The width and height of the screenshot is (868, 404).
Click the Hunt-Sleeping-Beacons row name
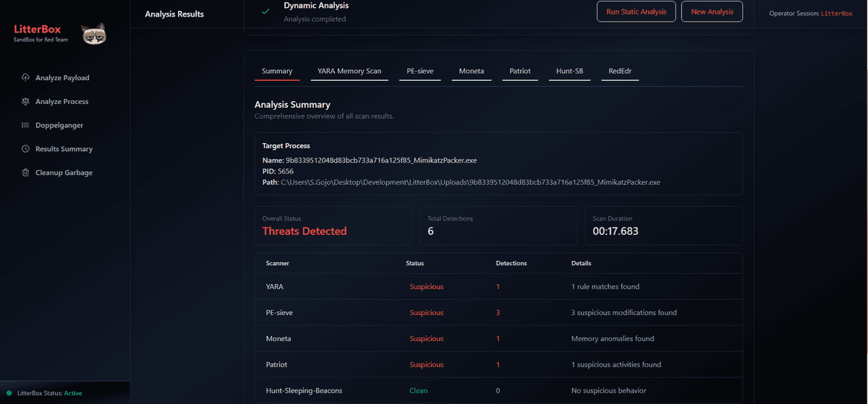click(305, 391)
